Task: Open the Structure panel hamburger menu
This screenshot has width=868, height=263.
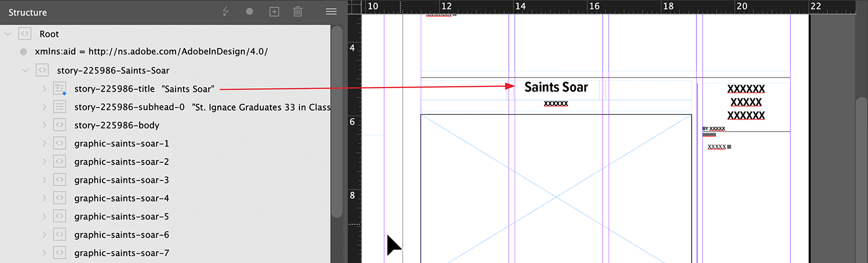Action: pyautogui.click(x=331, y=12)
